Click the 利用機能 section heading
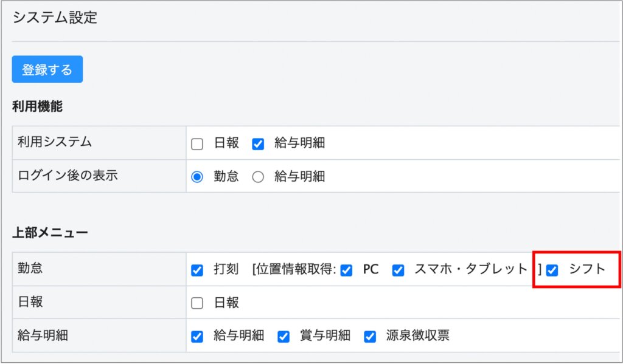 37,107
